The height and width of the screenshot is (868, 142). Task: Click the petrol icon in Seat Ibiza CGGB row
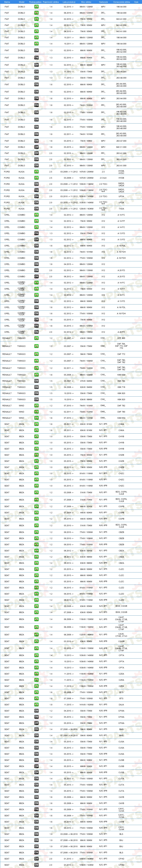36,641
